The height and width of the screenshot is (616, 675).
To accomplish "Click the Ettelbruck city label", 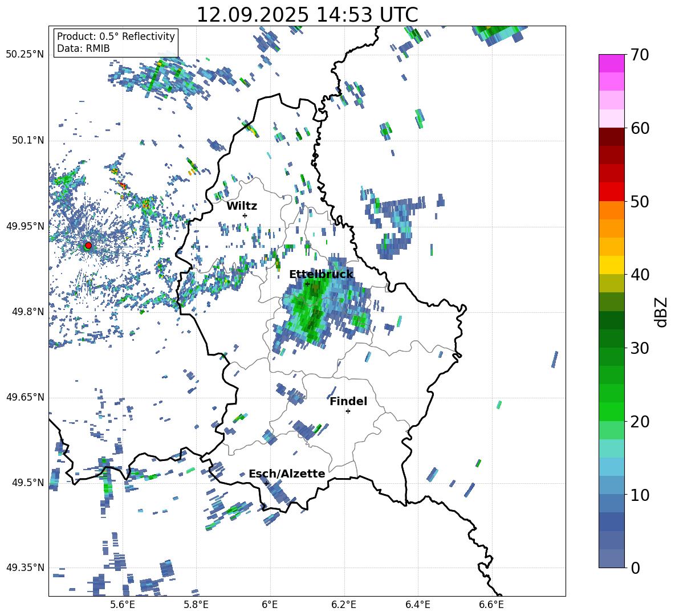I will [x=321, y=274].
